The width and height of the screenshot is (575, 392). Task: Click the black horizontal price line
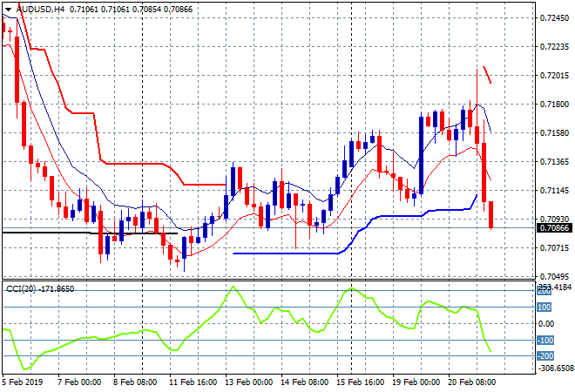(x=52, y=233)
